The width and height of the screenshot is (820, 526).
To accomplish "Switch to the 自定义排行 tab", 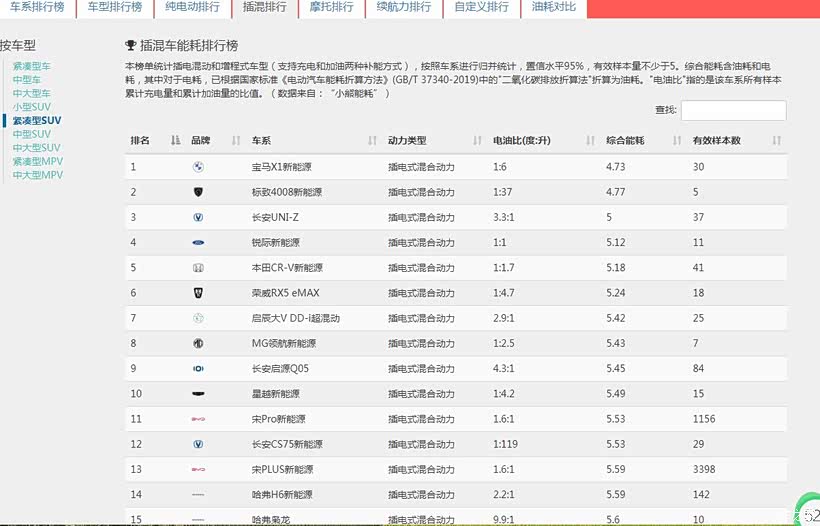I will [x=482, y=7].
